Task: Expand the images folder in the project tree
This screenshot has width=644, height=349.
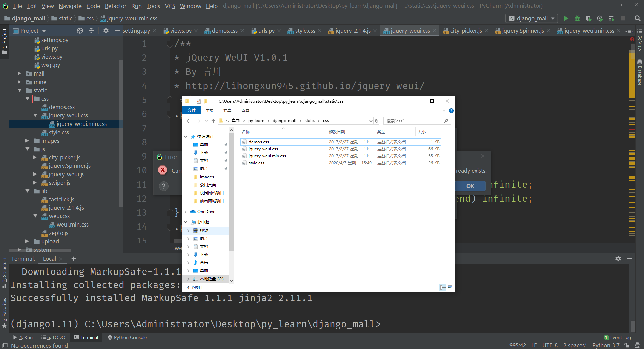Action: pos(27,141)
